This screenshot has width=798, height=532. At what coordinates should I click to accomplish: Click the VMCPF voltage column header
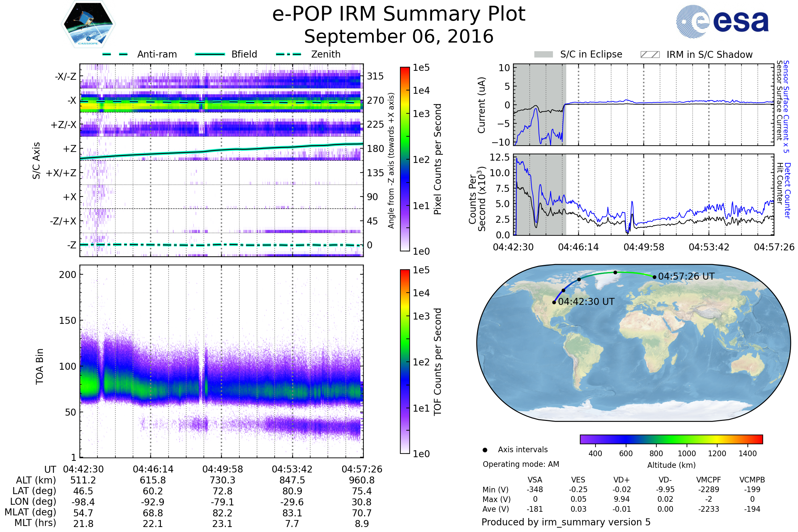click(709, 480)
